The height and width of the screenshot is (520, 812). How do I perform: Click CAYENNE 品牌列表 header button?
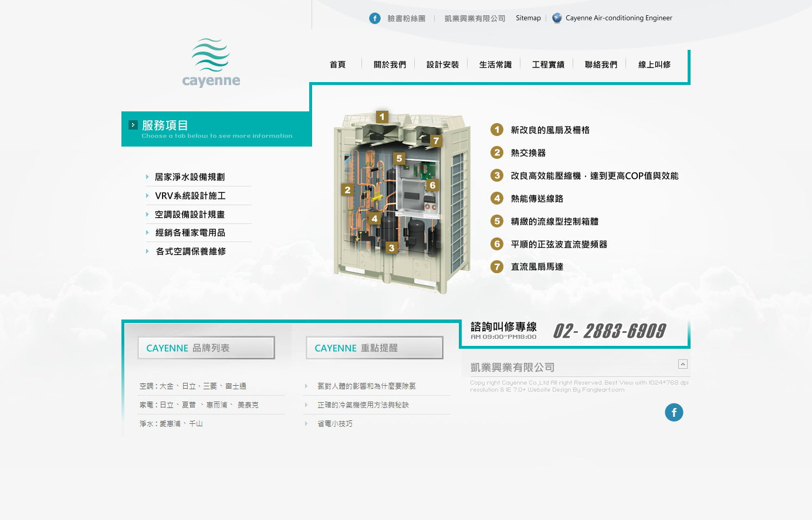pos(206,348)
